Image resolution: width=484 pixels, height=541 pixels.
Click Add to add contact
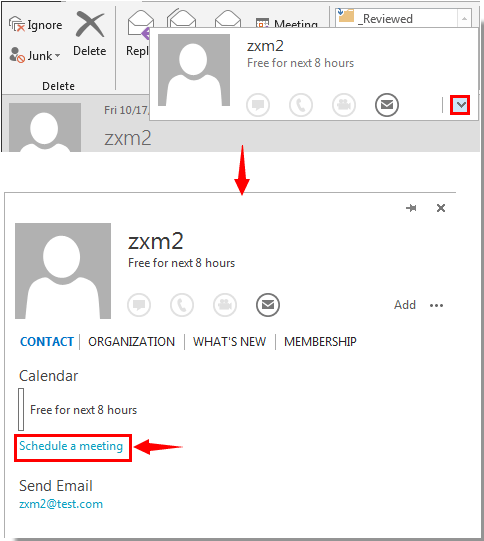pos(405,305)
